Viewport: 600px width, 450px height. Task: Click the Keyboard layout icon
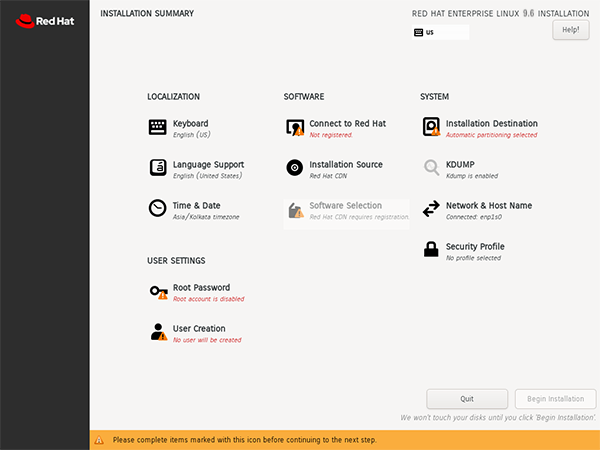[157, 127]
